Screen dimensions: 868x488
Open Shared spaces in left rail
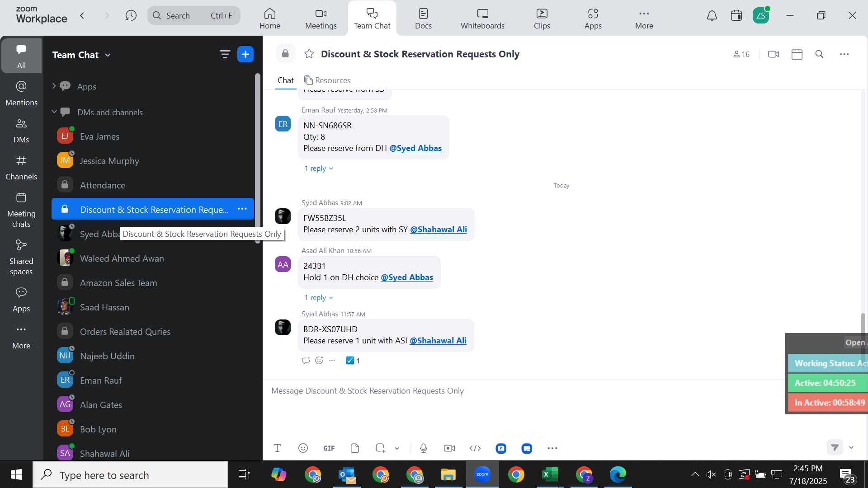coord(21,257)
